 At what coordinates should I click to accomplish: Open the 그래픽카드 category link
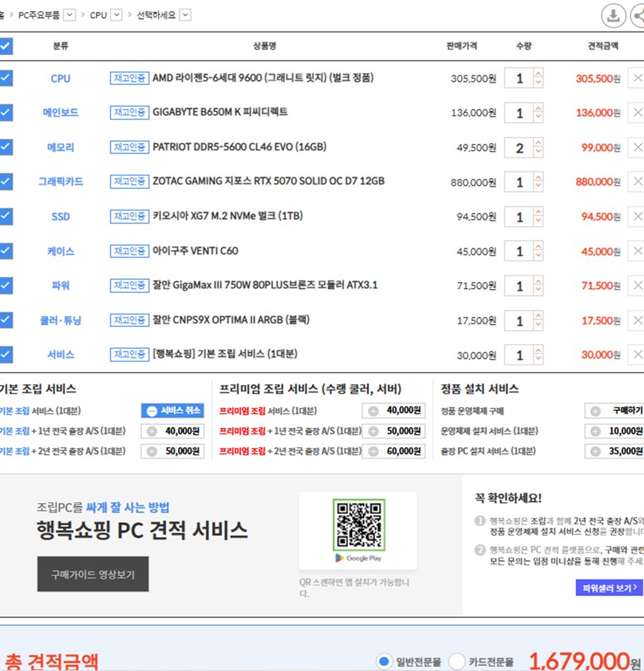click(x=60, y=182)
